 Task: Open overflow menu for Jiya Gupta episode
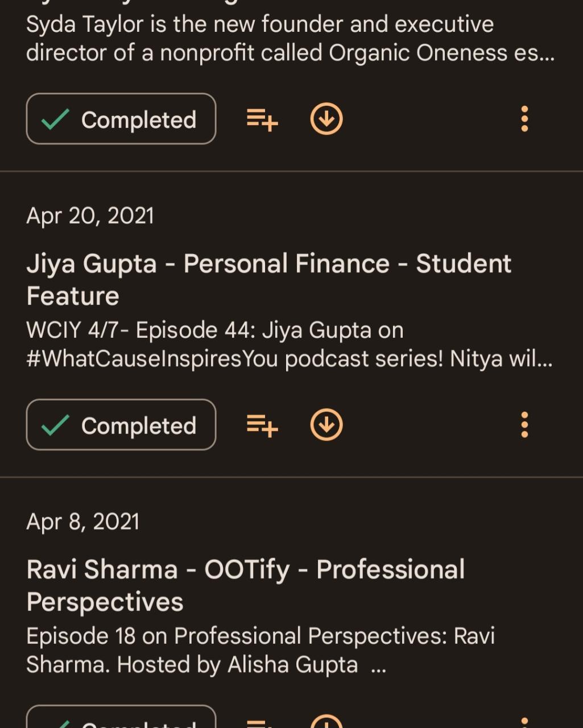pyautogui.click(x=524, y=425)
